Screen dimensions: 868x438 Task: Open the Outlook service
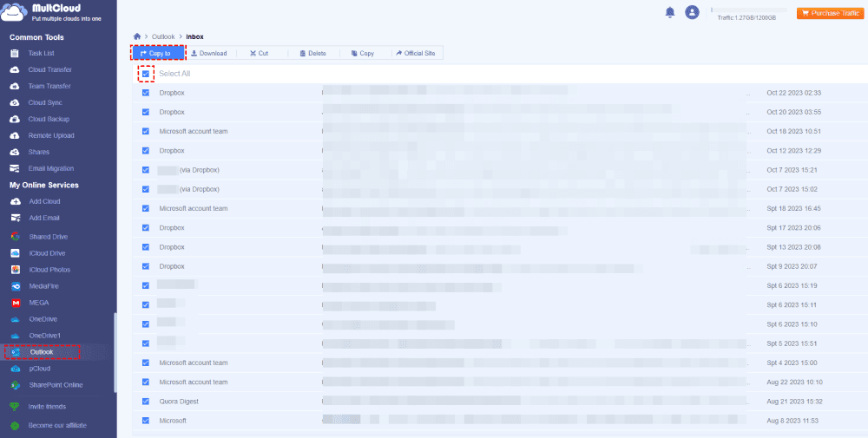tap(42, 352)
